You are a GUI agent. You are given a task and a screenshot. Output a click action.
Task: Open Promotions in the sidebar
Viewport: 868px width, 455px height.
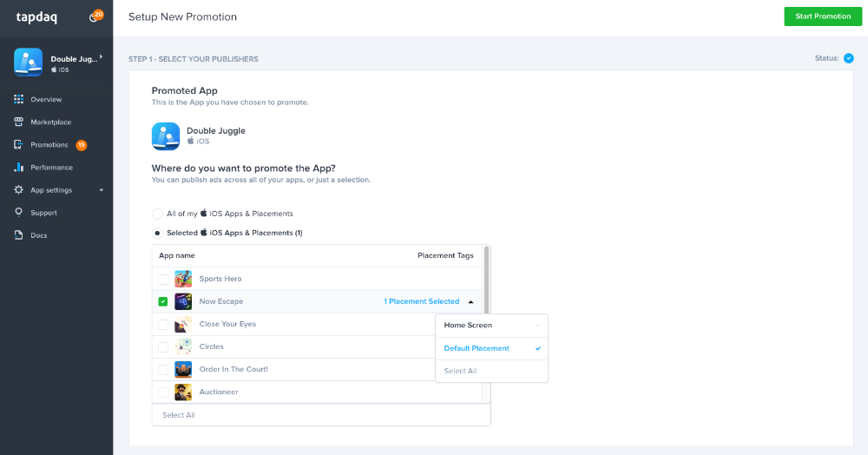(x=49, y=145)
